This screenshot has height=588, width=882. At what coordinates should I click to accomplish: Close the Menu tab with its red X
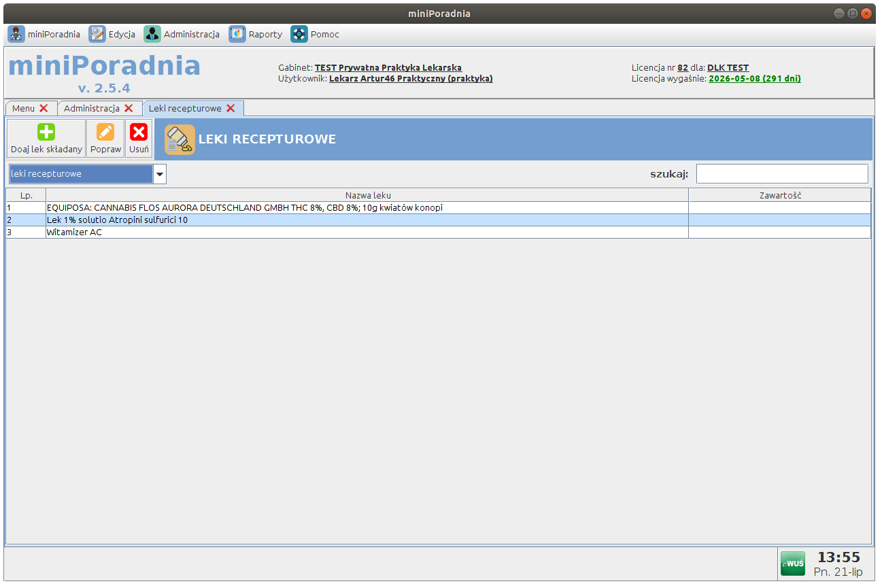point(44,109)
